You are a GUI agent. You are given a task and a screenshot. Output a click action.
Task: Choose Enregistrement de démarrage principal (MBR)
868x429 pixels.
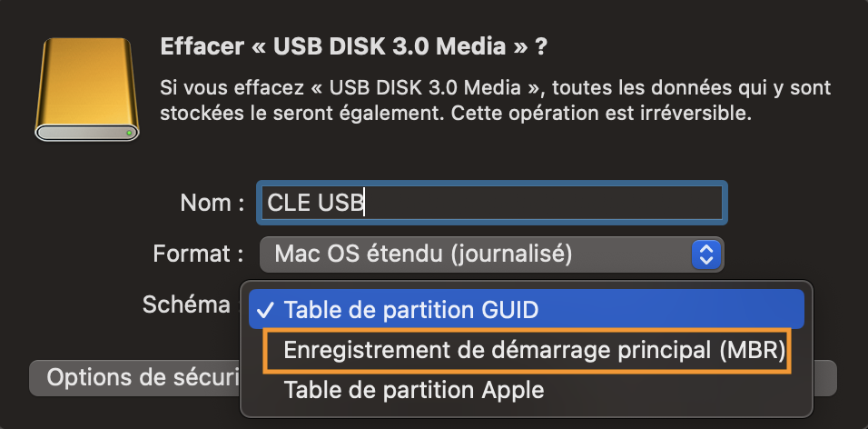527,351
